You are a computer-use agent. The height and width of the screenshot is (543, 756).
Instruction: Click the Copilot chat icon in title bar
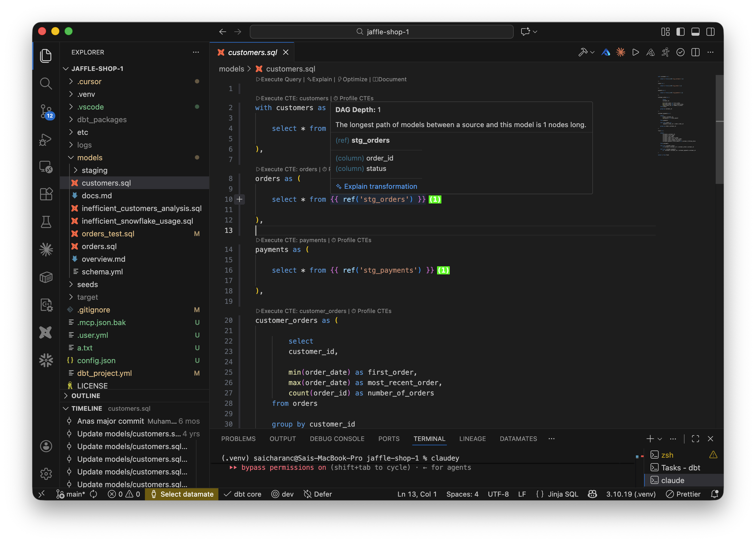525,32
